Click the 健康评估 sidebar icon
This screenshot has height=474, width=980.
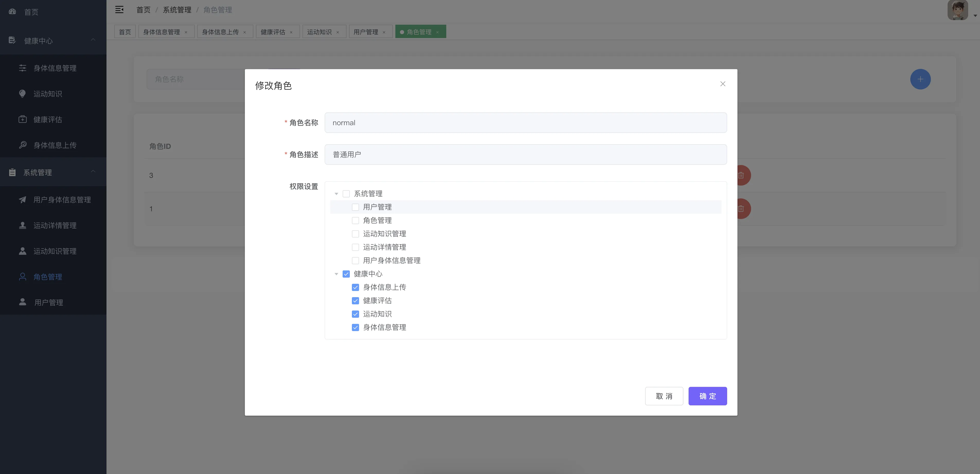(x=22, y=119)
